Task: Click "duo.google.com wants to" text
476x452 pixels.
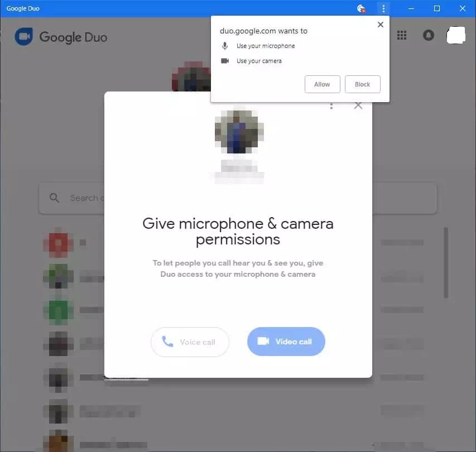Action: (x=263, y=31)
